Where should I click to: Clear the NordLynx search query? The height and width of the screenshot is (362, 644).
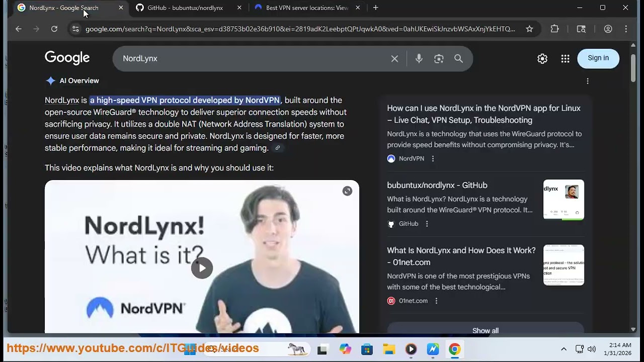tap(394, 59)
